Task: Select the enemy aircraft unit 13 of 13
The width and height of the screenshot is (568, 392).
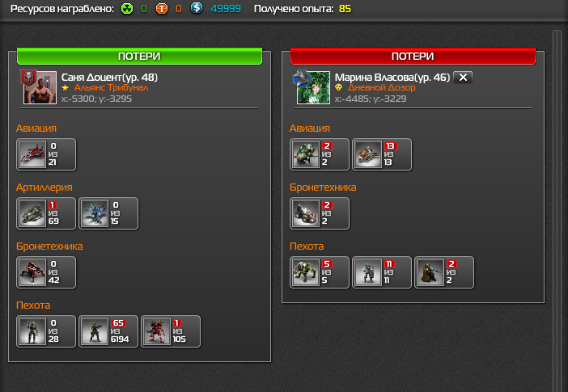Action: pyautogui.click(x=382, y=154)
